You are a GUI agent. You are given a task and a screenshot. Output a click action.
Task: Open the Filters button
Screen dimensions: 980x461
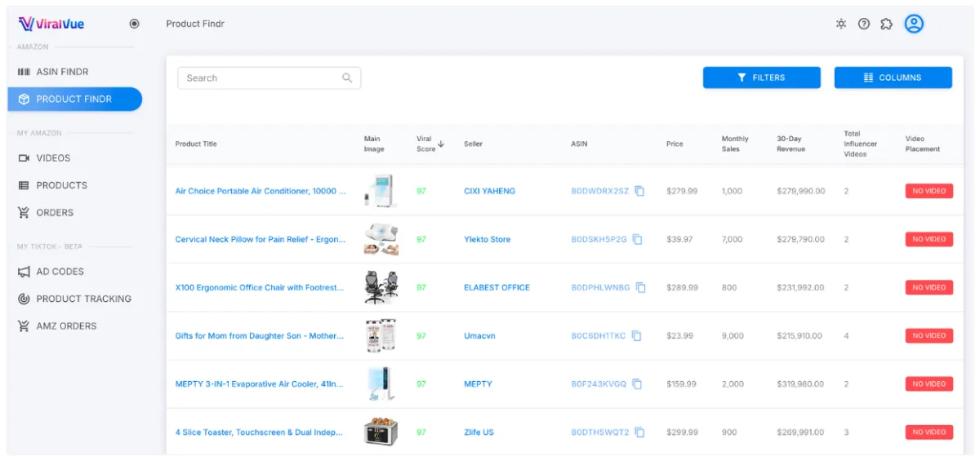(761, 78)
